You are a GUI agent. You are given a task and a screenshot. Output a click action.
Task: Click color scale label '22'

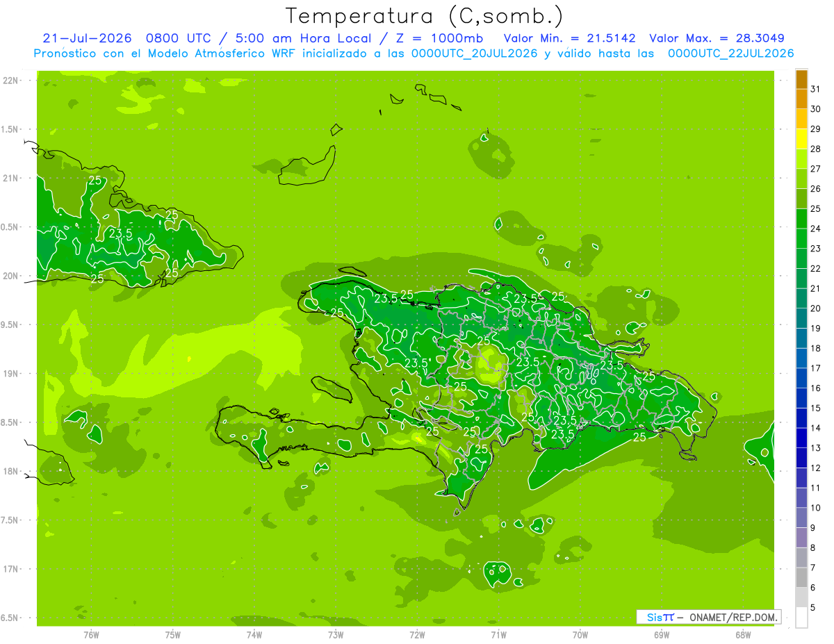(x=816, y=268)
